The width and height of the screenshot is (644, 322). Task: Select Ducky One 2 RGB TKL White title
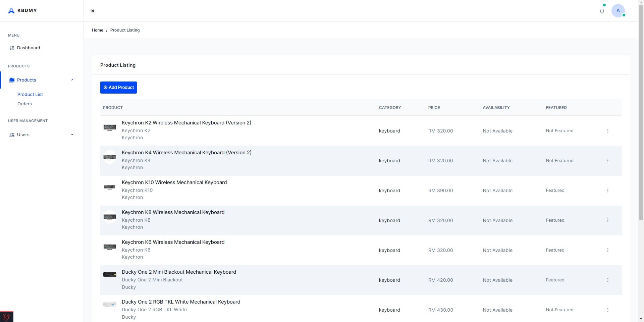(x=181, y=302)
